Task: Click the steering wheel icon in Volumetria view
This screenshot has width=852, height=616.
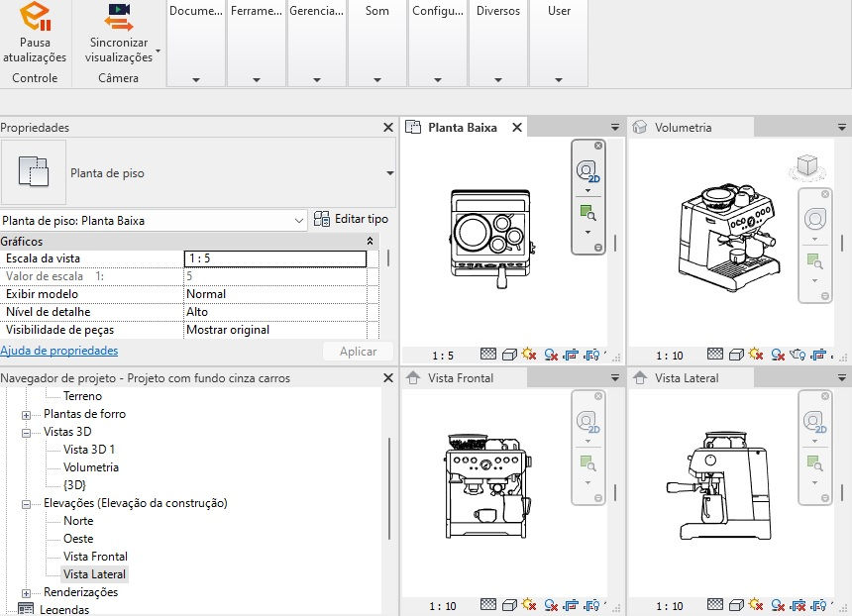Action: [814, 219]
